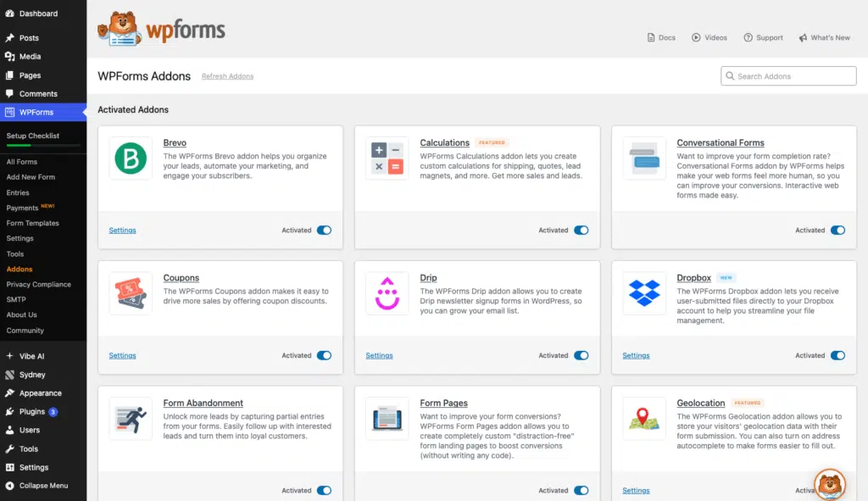Click the Plugins plug icon
This screenshot has height=501, width=868.
tap(9, 411)
